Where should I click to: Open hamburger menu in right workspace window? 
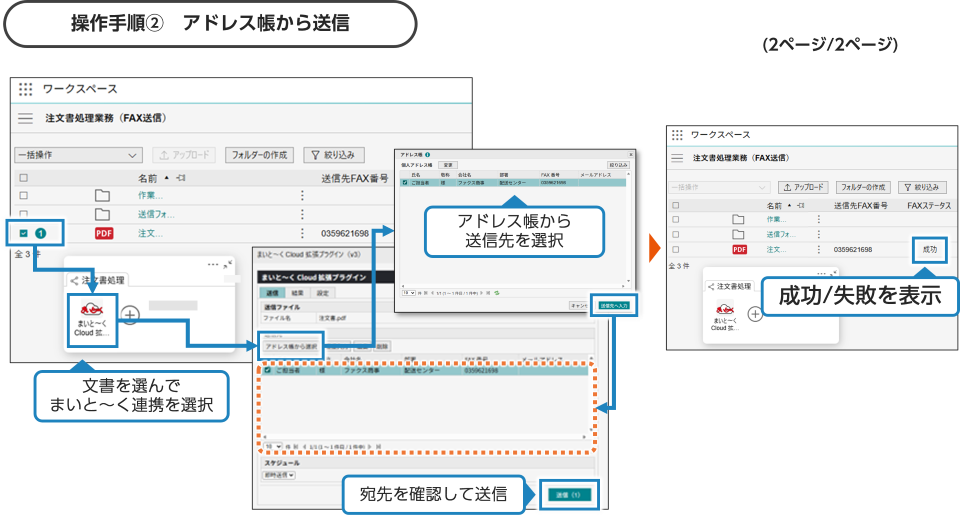click(x=677, y=158)
